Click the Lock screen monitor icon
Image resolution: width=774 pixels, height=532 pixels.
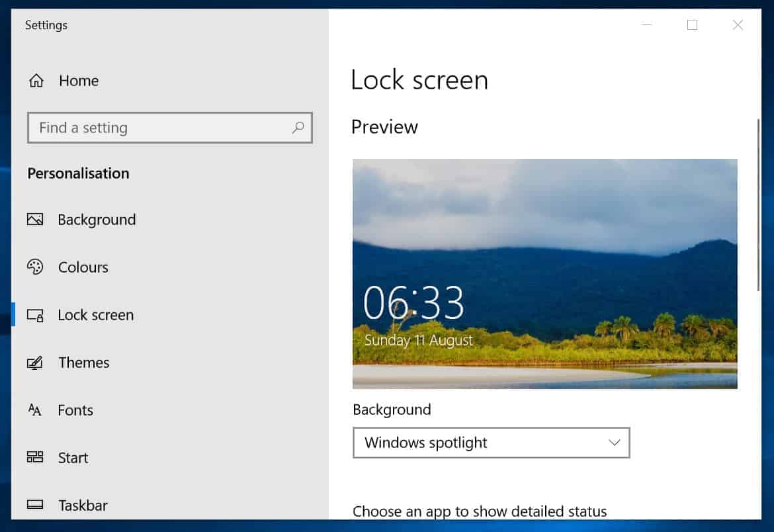tap(35, 315)
